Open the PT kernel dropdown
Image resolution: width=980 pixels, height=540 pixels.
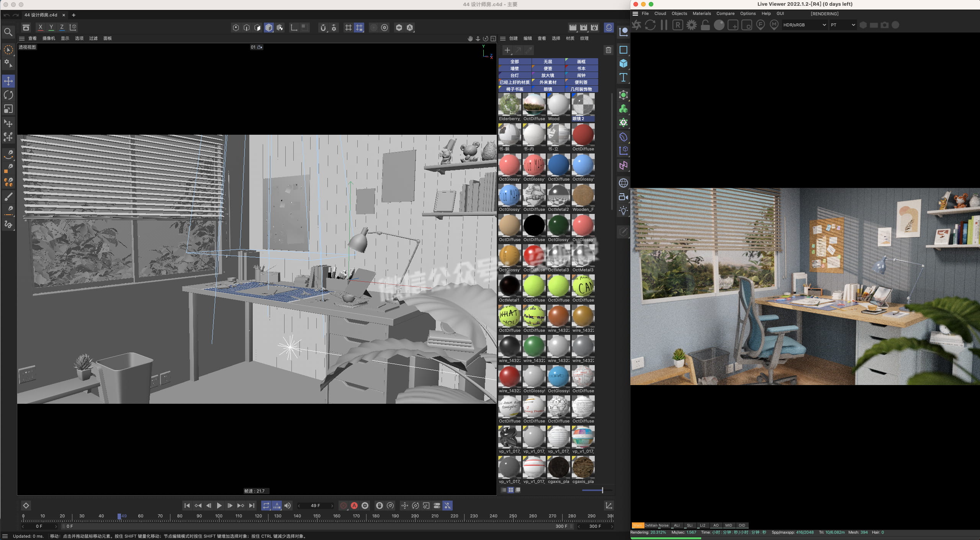pos(843,25)
